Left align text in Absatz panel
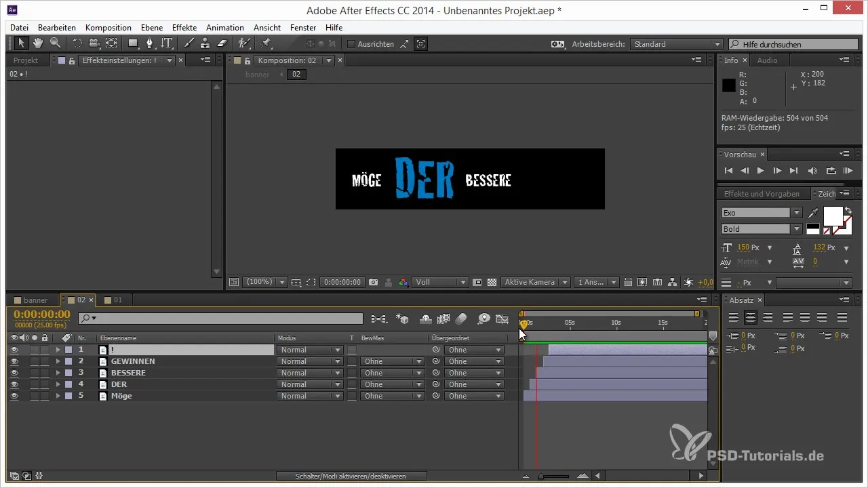The image size is (868, 488). pyautogui.click(x=733, y=317)
